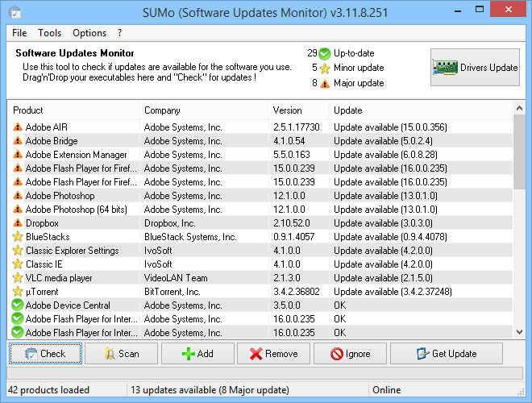Click the green check icon beside Adobe Device Central
This screenshot has width=532, height=403.
point(17,305)
